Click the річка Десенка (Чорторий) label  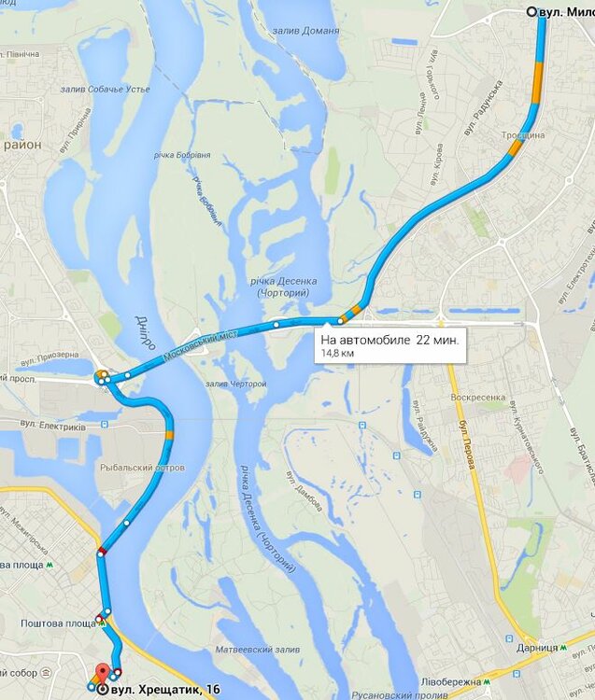(283, 287)
